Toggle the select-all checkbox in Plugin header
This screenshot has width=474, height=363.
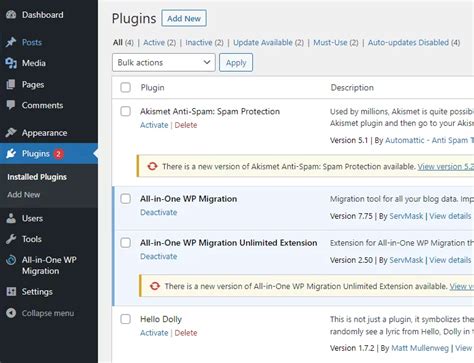[125, 87]
